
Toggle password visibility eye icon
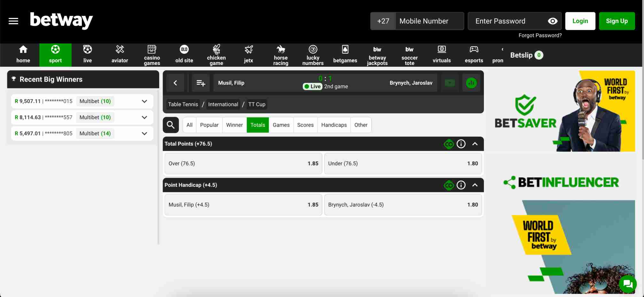(x=553, y=21)
